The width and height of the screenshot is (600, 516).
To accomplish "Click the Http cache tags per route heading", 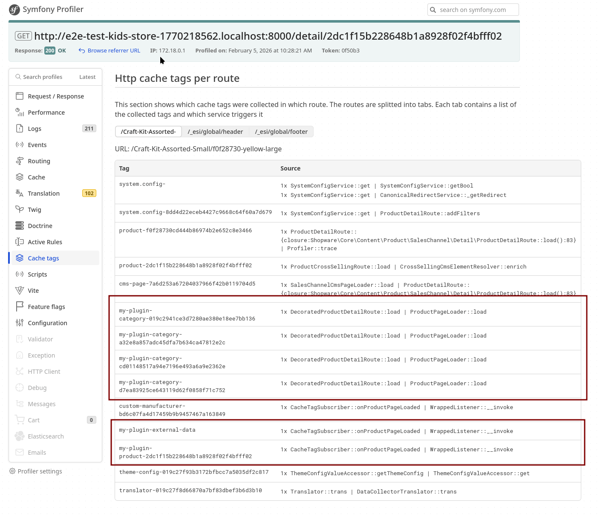I will (x=177, y=78).
